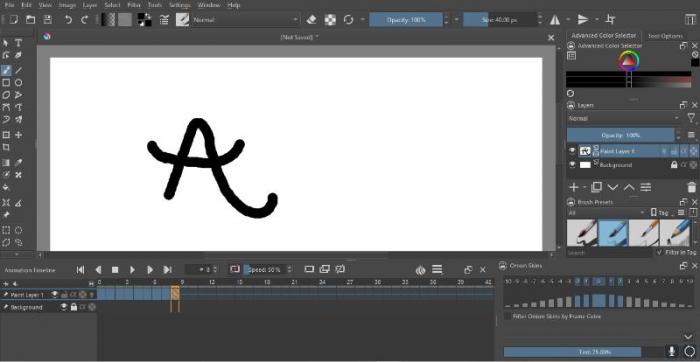Image resolution: width=700 pixels, height=362 pixels.
Task: Select the Gradient tool in toolbox
Action: tap(6, 162)
